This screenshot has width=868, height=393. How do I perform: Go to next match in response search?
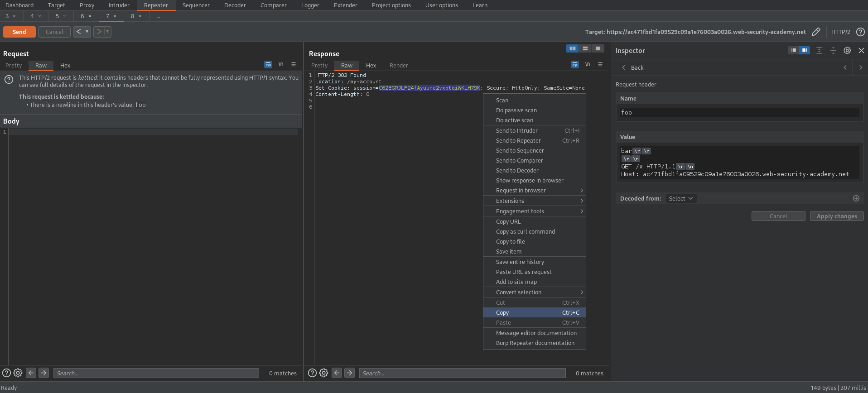pyautogui.click(x=349, y=373)
